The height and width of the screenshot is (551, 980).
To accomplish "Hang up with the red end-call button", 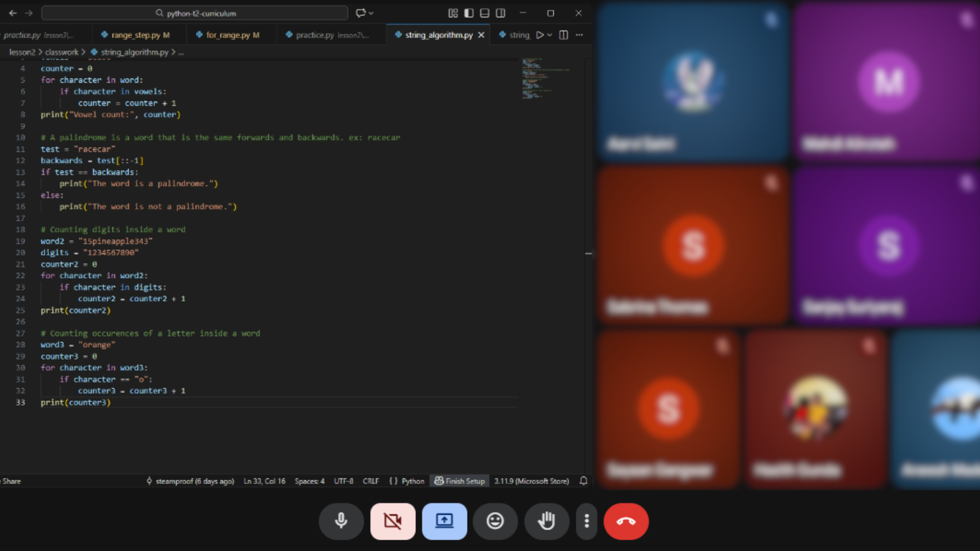I will coord(627,521).
